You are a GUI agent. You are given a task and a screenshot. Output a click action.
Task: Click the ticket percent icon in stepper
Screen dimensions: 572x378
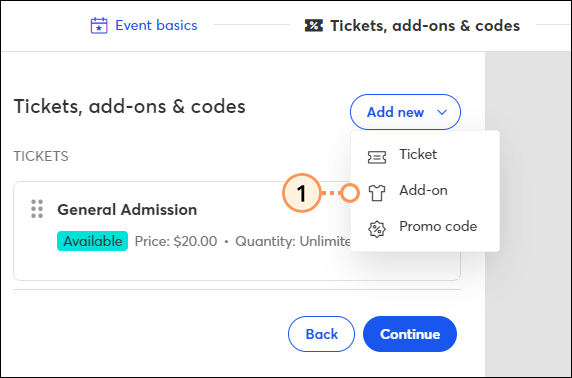(314, 26)
